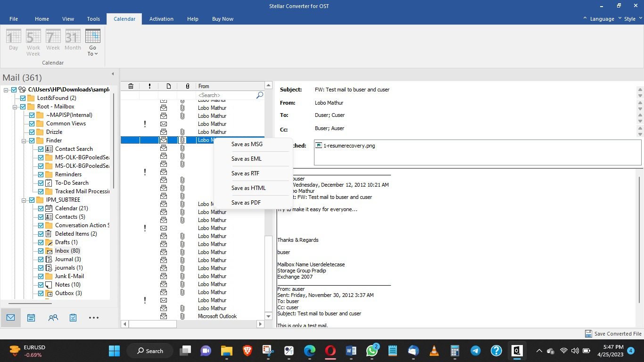Viewport: 644px width, 362px height.
Task: Click the deleted items trash column header
Action: pos(131,86)
